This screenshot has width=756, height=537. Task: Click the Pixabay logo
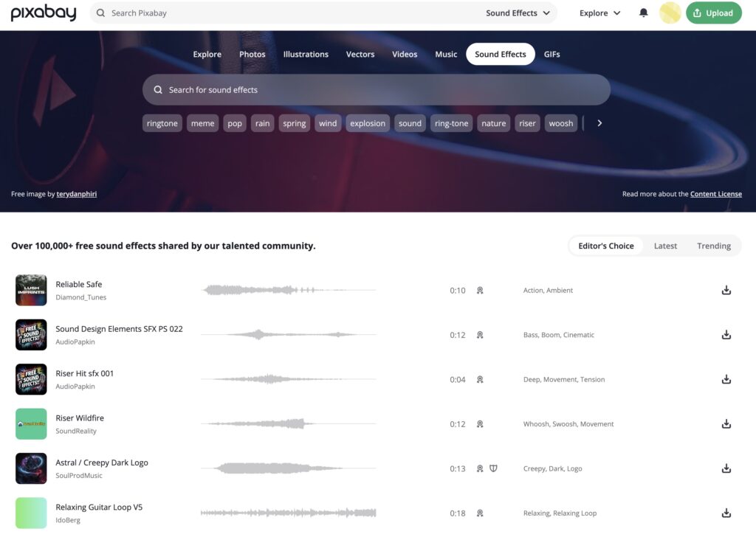[44, 13]
